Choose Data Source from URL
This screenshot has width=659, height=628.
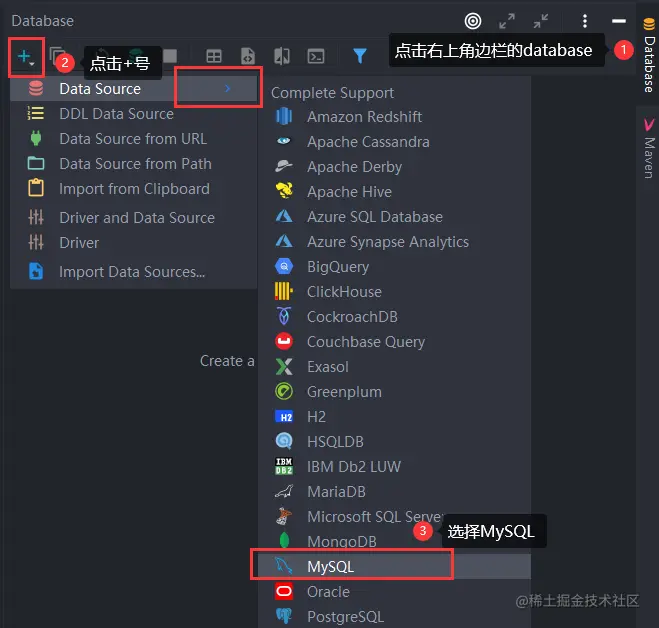pos(134,139)
